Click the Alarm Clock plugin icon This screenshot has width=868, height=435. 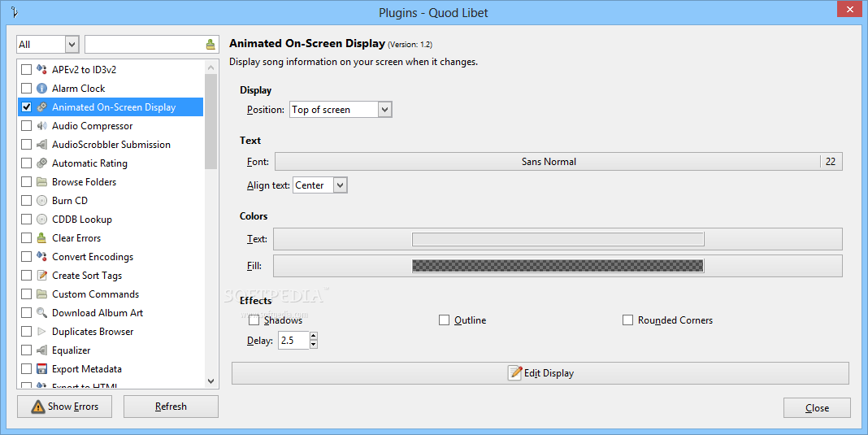click(x=42, y=89)
